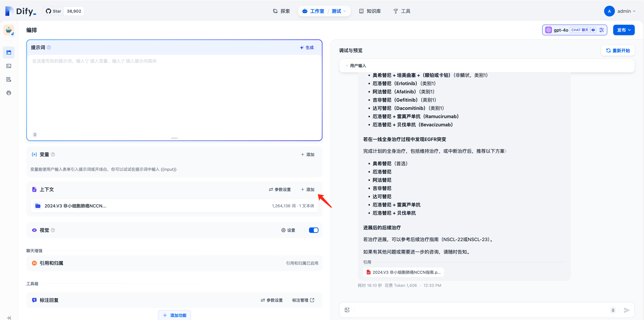Grab the prompt editor resize handle
Viewport: 644px width, 320px height.
coord(174,138)
